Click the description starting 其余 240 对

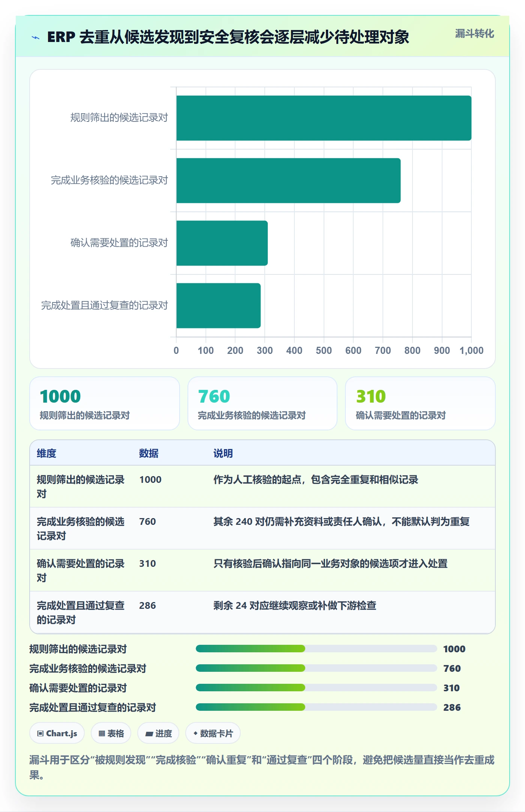342,521
